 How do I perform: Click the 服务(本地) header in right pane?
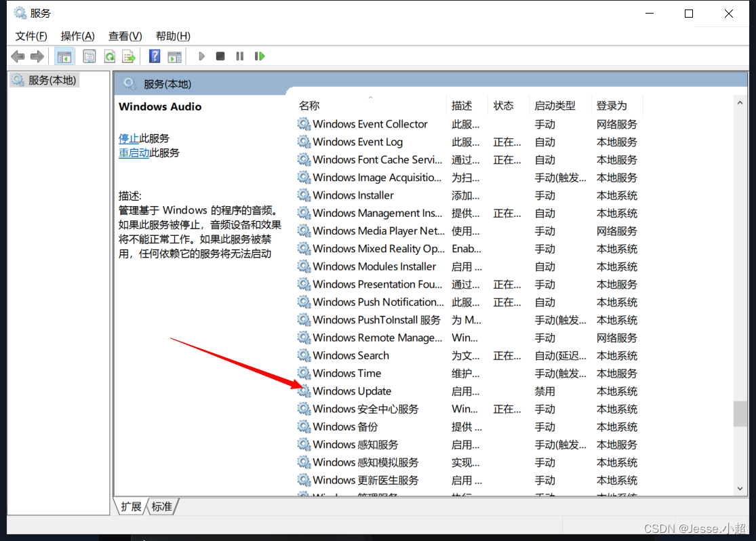[x=167, y=84]
